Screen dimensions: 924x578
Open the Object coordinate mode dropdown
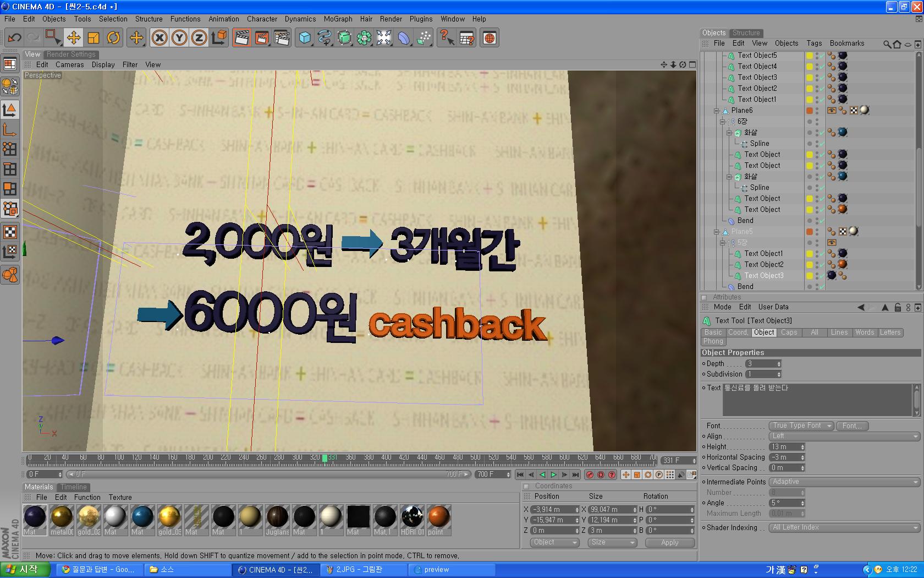click(x=555, y=542)
